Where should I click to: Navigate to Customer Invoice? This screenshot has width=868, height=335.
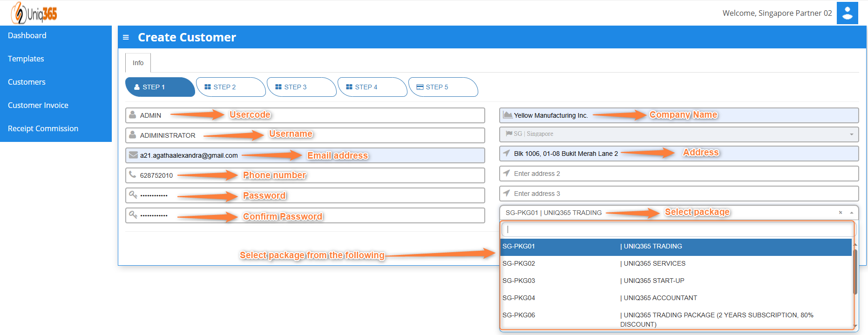38,105
